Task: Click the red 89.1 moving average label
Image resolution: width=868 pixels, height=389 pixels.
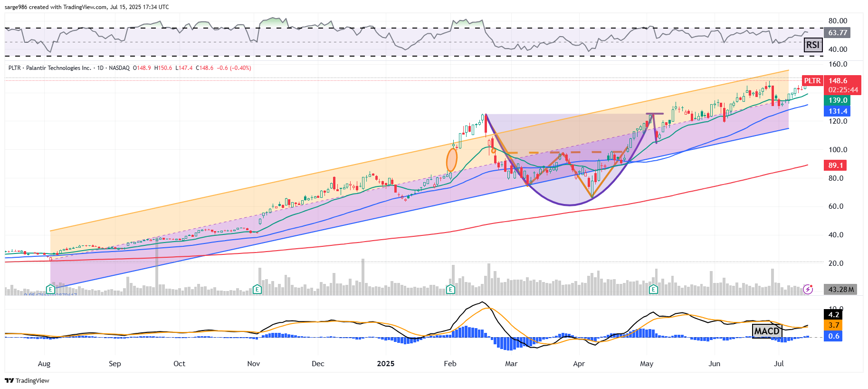Action: click(x=836, y=165)
